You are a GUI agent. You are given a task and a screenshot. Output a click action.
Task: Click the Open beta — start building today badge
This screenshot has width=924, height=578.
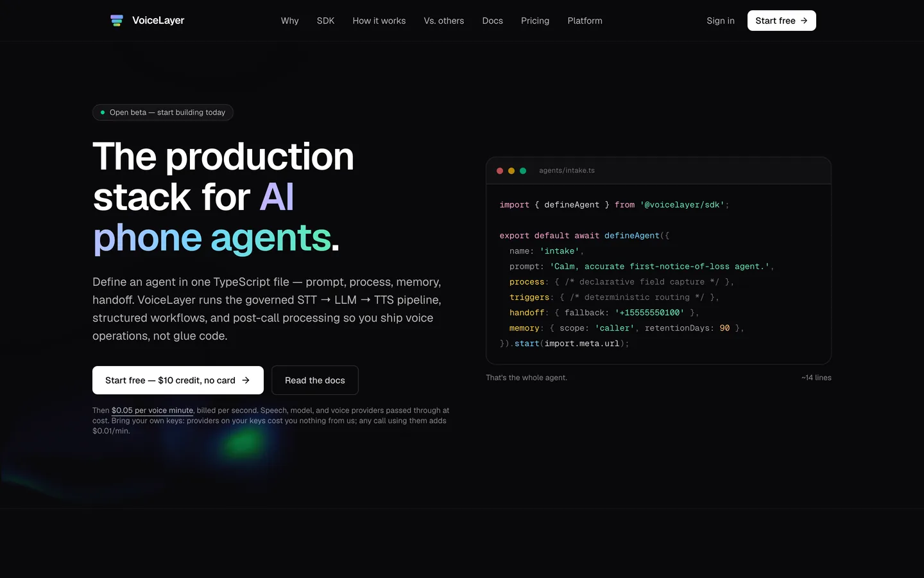pyautogui.click(x=163, y=112)
